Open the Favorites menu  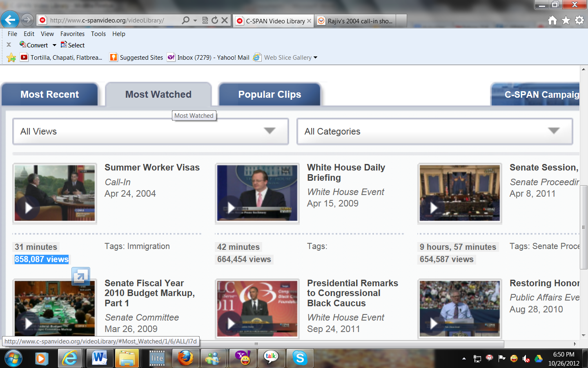coord(73,34)
